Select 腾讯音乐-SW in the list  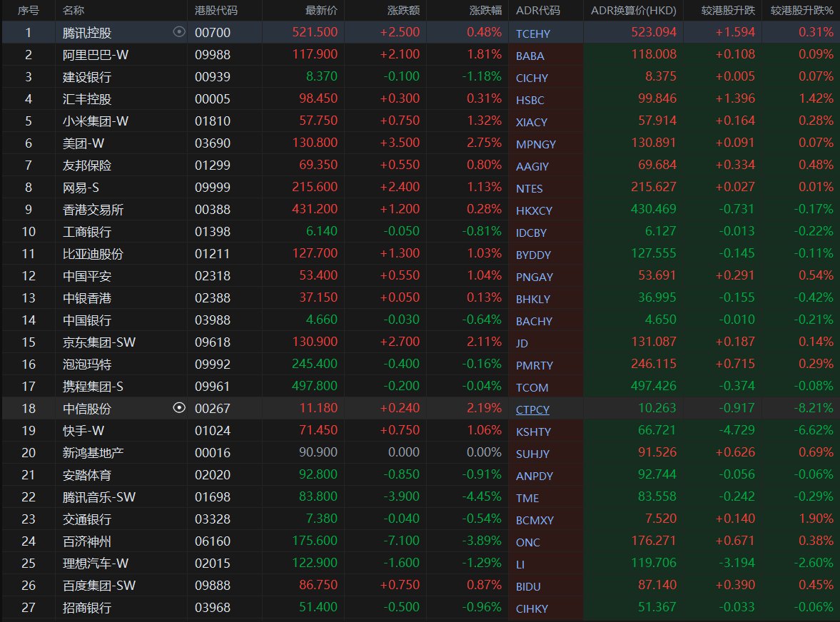point(98,496)
